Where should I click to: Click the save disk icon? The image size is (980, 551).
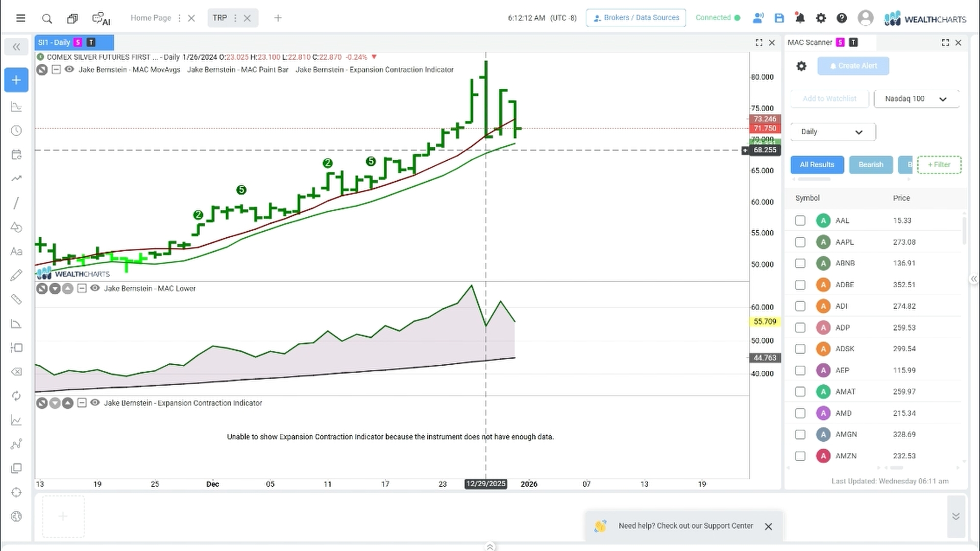coord(779,18)
